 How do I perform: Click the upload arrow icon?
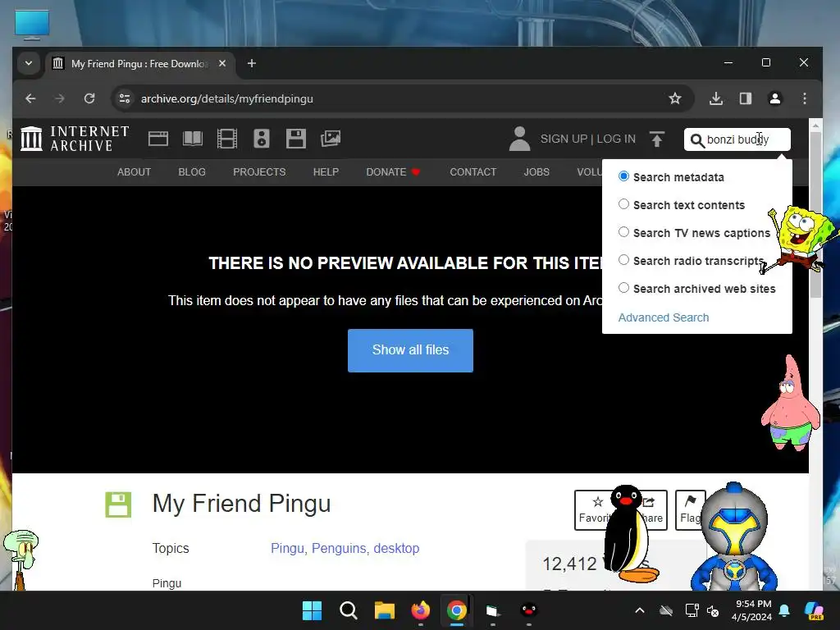click(x=657, y=139)
